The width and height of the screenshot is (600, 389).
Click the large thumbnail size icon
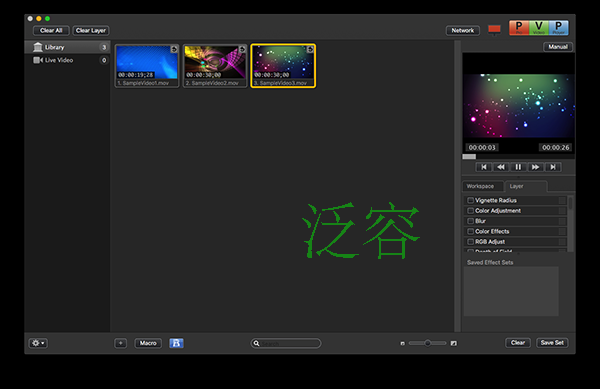point(453,343)
